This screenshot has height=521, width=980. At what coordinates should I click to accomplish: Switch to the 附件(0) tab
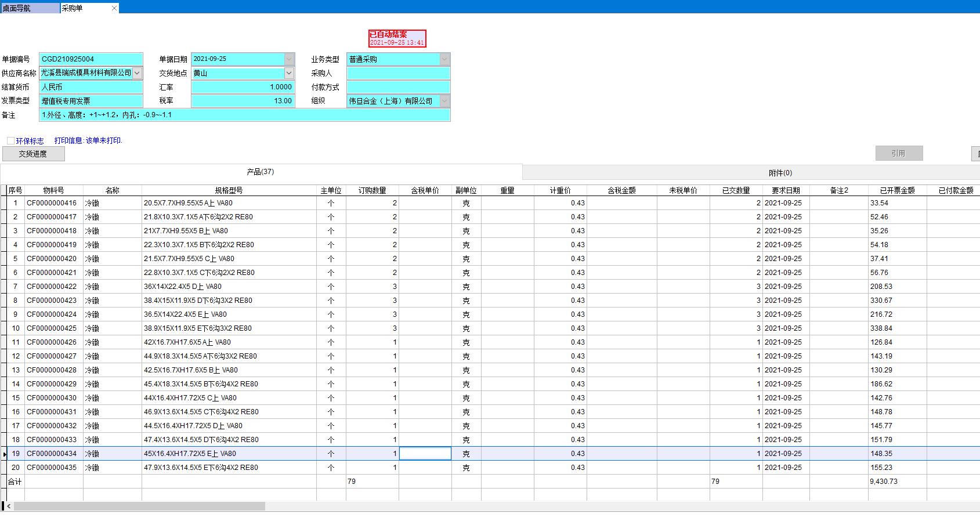pos(780,173)
